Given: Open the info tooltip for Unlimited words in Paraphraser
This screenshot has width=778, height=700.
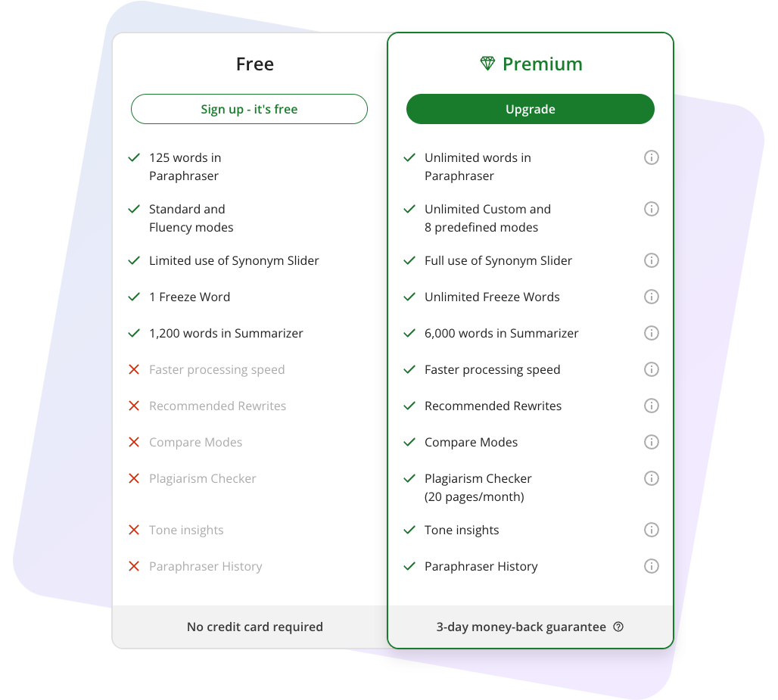Looking at the screenshot, I should [x=652, y=157].
